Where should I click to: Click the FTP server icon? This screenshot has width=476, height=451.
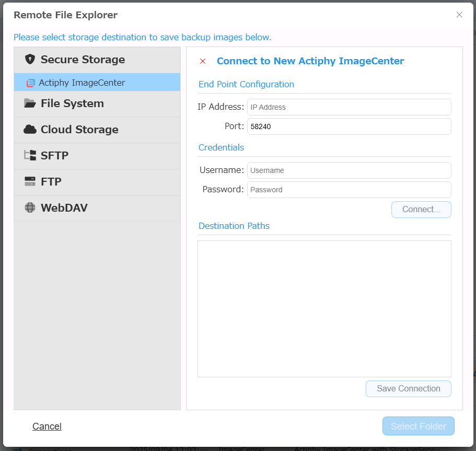tap(30, 182)
